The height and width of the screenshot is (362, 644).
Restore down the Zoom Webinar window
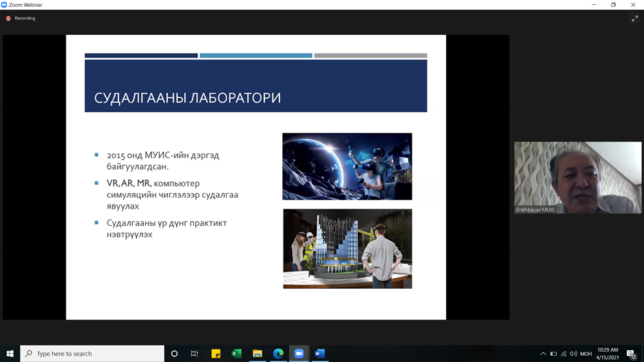click(x=613, y=5)
